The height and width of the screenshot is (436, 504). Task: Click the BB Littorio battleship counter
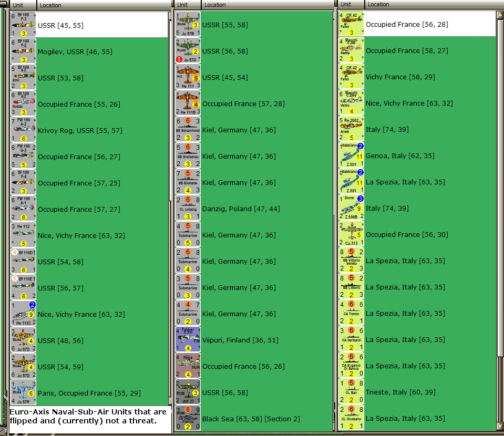351,286
